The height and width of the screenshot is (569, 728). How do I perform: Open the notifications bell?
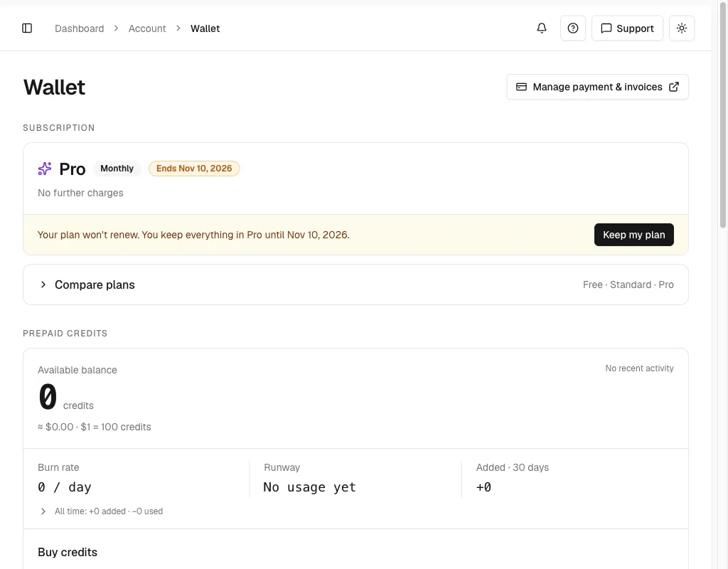[541, 28]
